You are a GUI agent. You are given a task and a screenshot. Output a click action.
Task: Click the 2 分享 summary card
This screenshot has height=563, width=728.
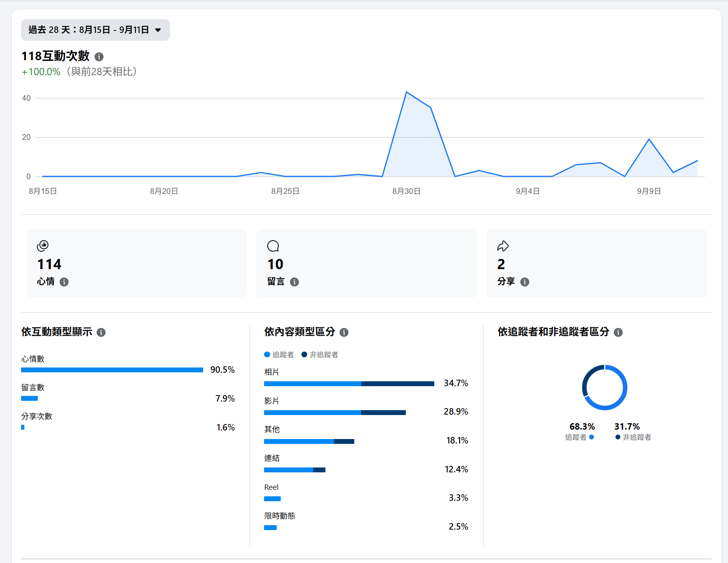[x=597, y=263]
